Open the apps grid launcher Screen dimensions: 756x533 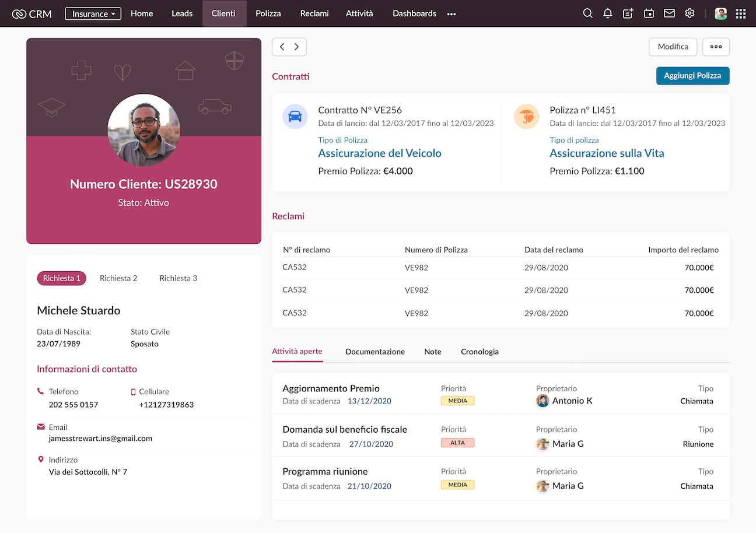(740, 13)
